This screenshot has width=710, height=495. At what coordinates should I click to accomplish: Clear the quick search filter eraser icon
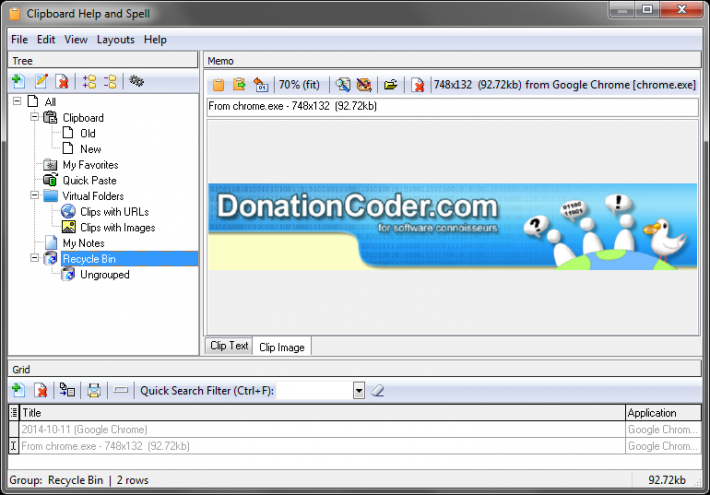pos(378,390)
